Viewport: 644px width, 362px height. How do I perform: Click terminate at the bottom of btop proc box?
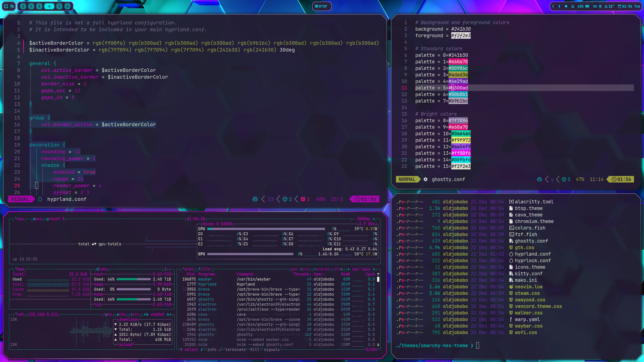(x=235, y=350)
